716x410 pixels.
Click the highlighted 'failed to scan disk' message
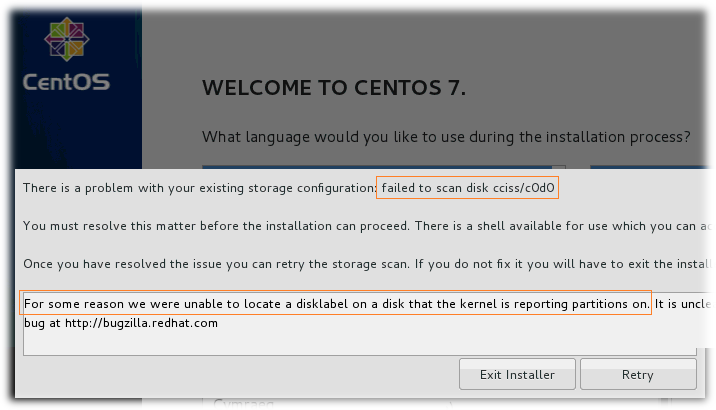coord(468,188)
